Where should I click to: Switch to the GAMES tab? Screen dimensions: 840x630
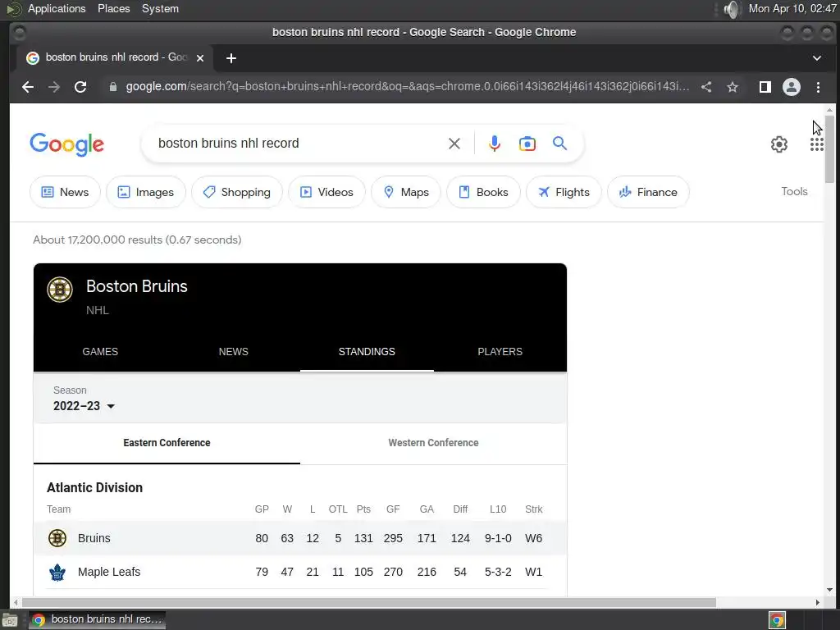pos(100,351)
